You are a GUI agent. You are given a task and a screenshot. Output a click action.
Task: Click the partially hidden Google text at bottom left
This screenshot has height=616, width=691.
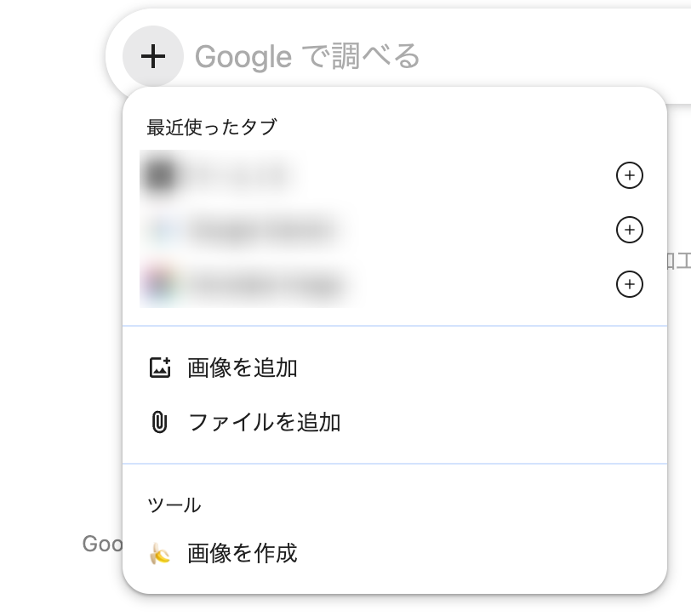click(x=102, y=544)
